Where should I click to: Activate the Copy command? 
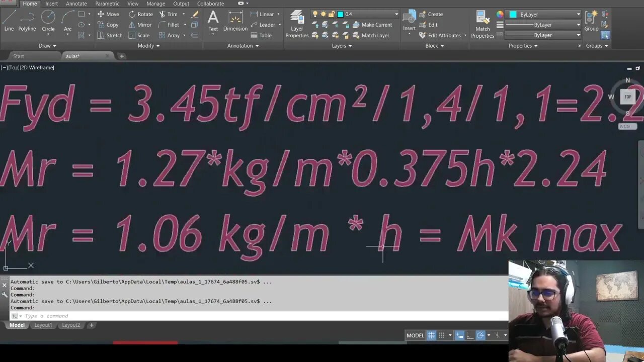108,25
